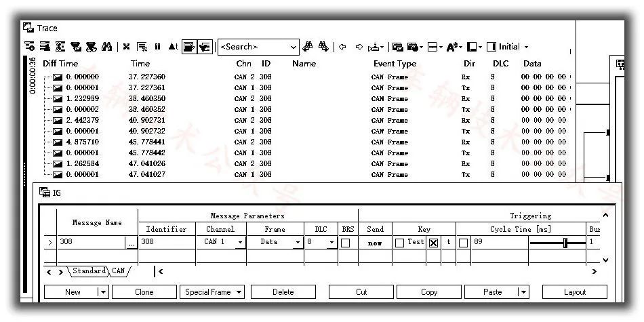Click the IG table vertical scroll up arrow
Image resolution: width=644 pixels, height=322 pixels.
pos(606,215)
